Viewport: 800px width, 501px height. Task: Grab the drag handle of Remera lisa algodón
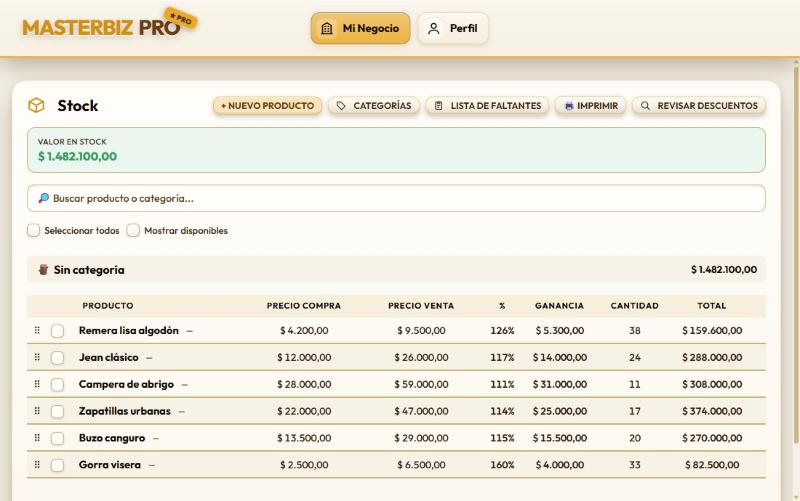pos(37,330)
